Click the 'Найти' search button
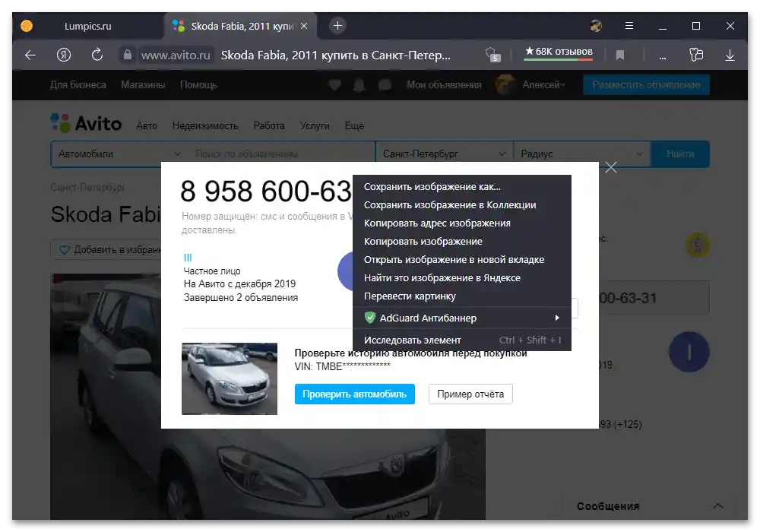This screenshot has height=532, width=760. point(680,154)
